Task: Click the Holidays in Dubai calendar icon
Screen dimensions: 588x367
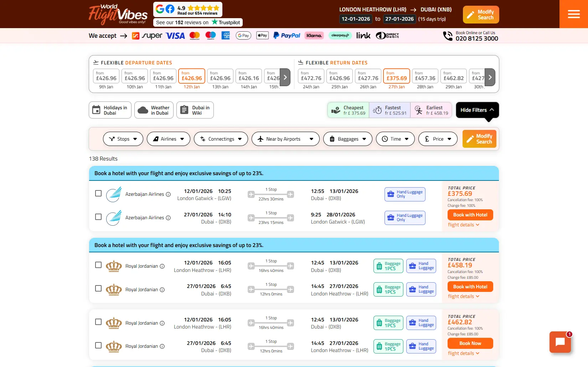Action: pyautogui.click(x=96, y=110)
